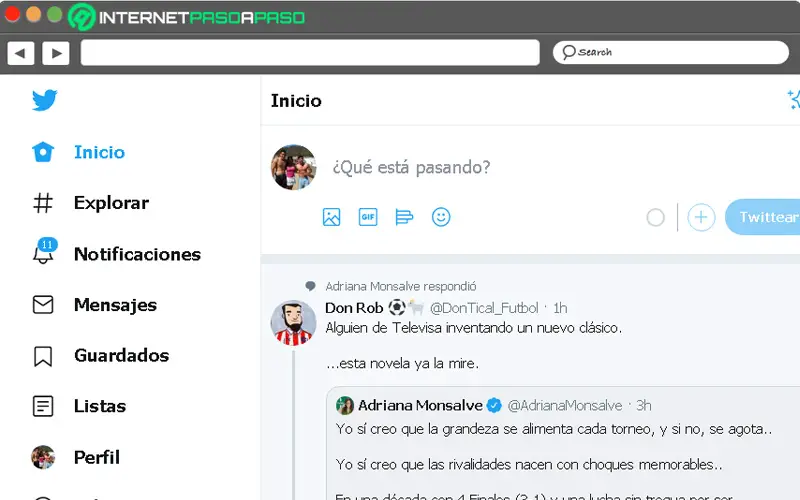Click the browser forward arrow button
800x500 pixels.
pos(56,53)
